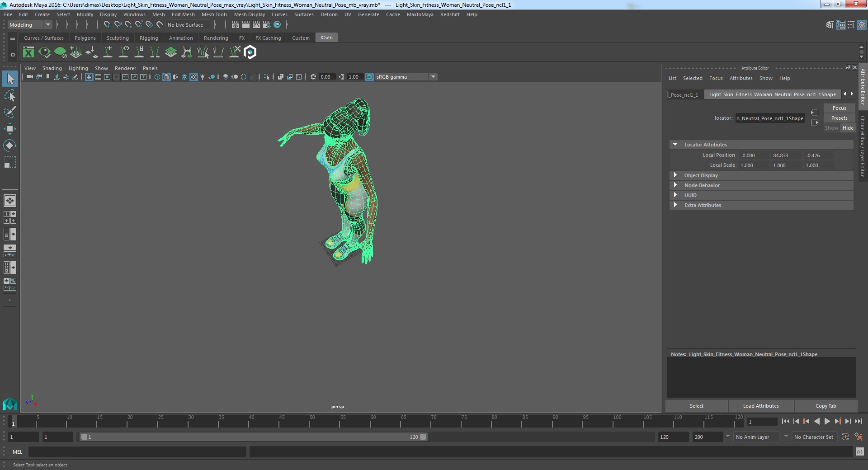Screen dimensions: 868x470
Task: Toggle view transform ON button
Action: [369, 77]
